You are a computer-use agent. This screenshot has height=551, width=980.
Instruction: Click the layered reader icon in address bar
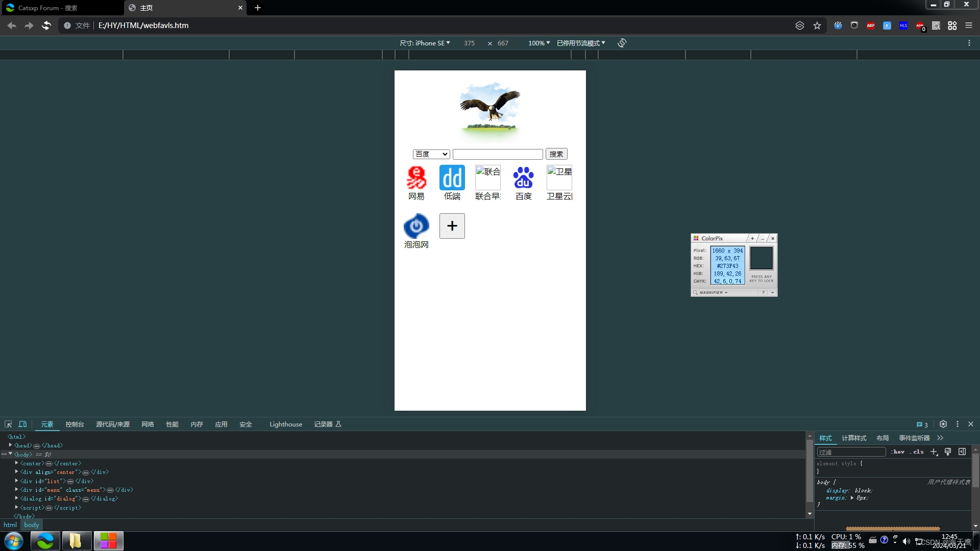click(x=800, y=26)
